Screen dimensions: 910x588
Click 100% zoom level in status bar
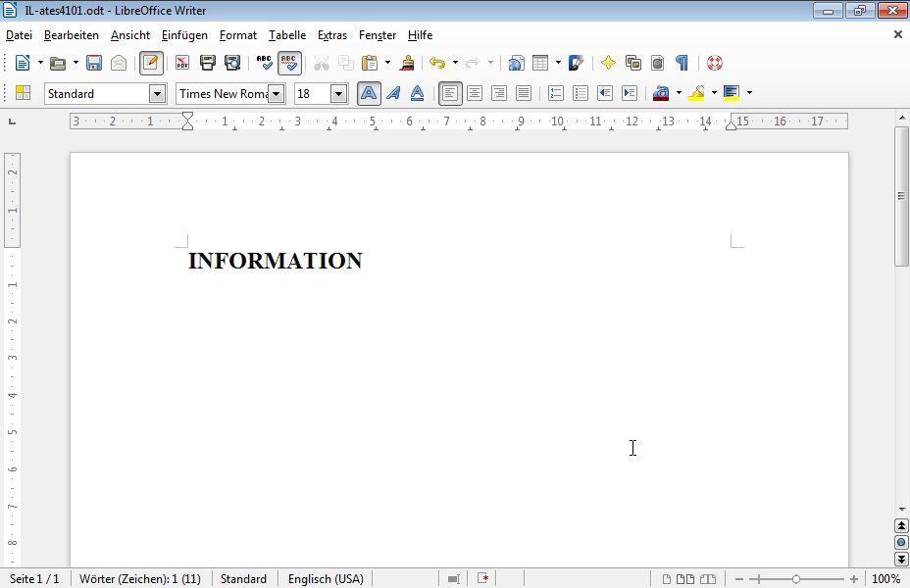tap(886, 579)
